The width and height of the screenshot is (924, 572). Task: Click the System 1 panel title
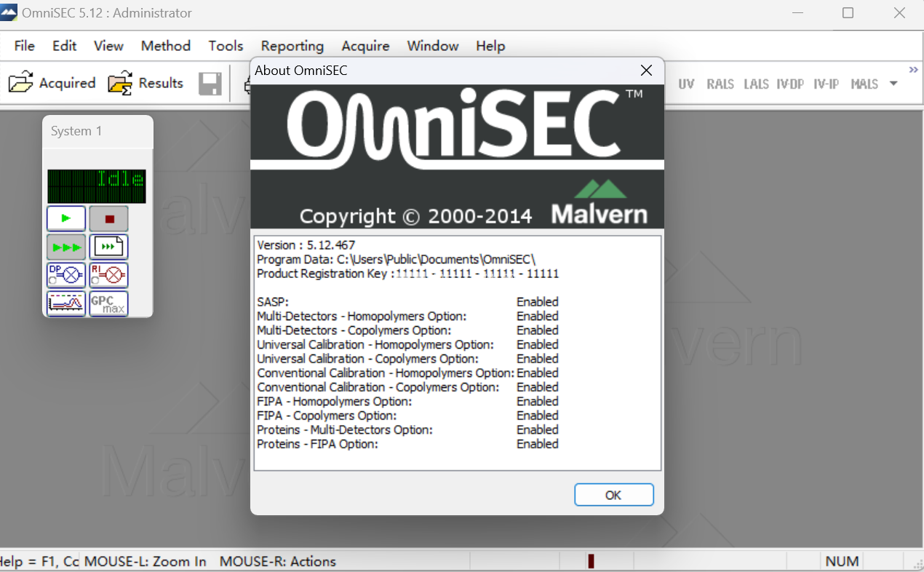click(x=76, y=131)
